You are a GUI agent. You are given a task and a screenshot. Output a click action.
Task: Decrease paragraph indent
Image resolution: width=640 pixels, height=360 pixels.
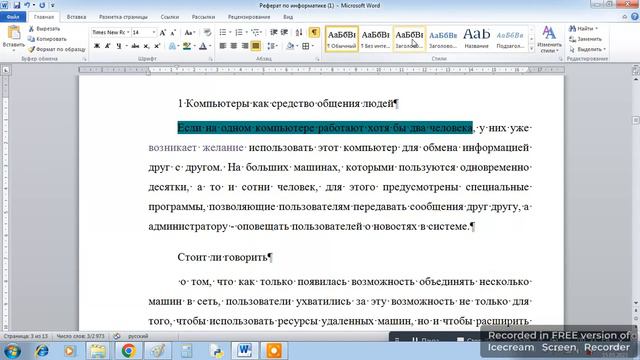coord(273,33)
